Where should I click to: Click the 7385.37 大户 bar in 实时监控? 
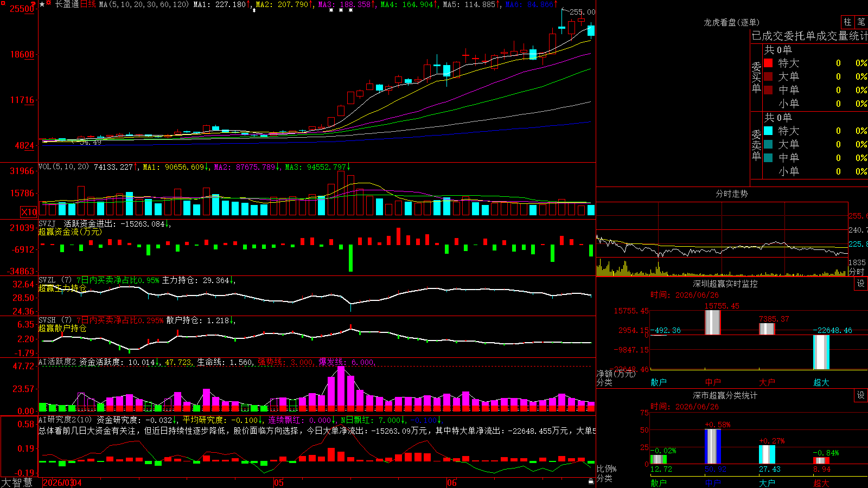click(767, 329)
